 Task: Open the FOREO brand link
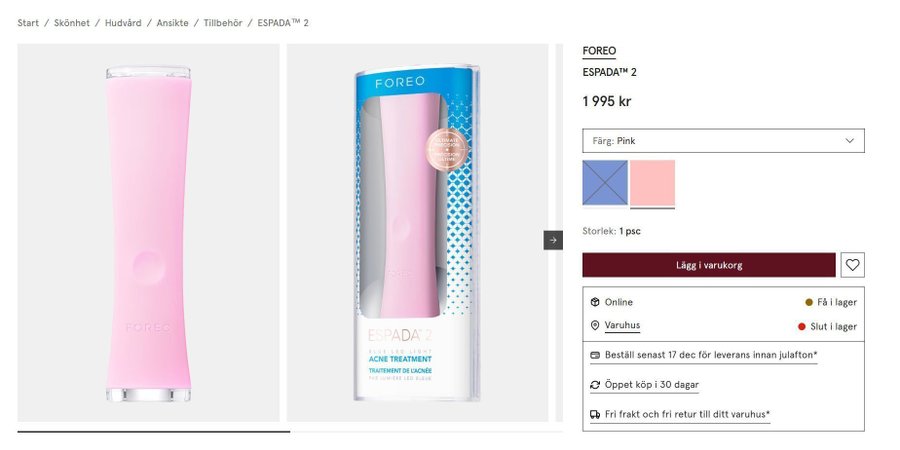pos(599,51)
